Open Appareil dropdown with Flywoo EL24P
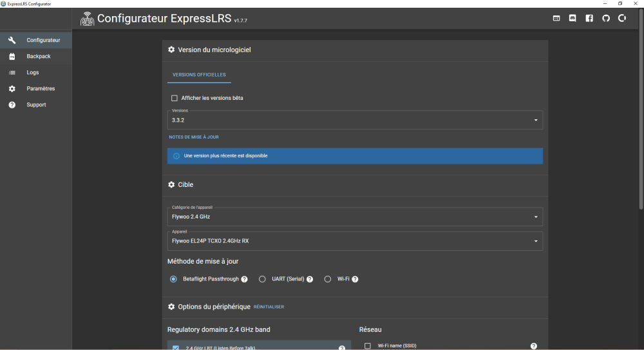The height and width of the screenshot is (350, 644). coord(354,241)
